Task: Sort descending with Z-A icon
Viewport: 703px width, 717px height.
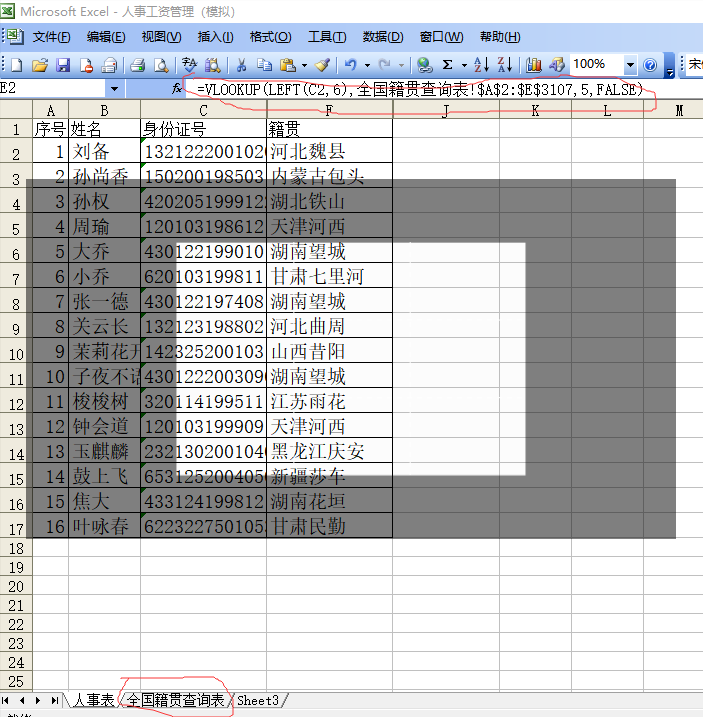Action: [505, 65]
